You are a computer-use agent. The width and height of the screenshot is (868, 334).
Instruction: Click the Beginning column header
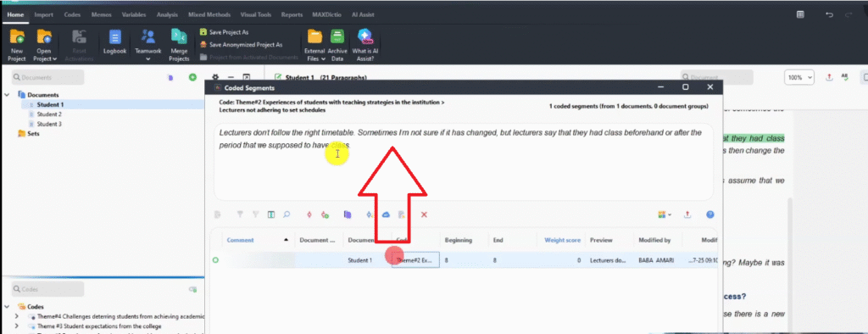pyautogui.click(x=459, y=240)
